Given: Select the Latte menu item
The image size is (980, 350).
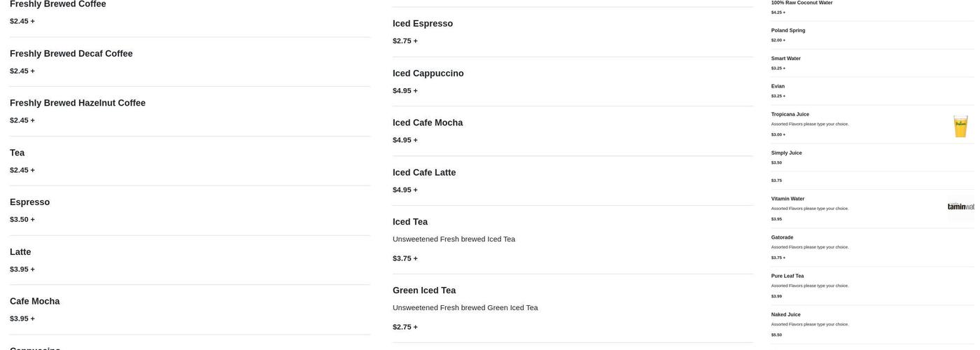Looking at the screenshot, I should (20, 252).
